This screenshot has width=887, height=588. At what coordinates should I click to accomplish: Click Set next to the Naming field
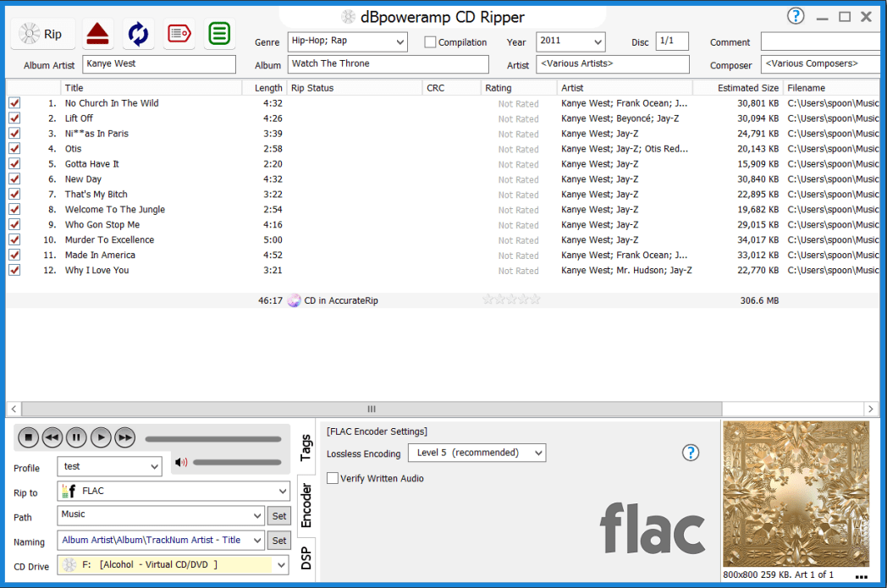point(279,540)
